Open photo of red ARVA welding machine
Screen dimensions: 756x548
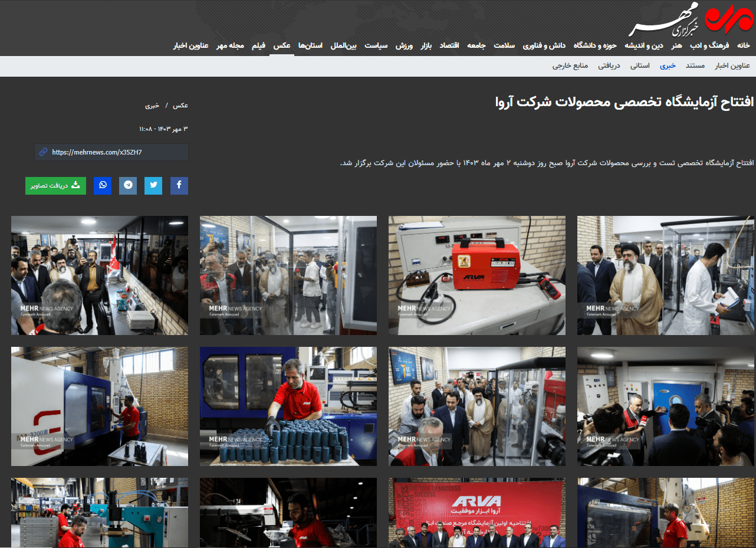click(476, 275)
